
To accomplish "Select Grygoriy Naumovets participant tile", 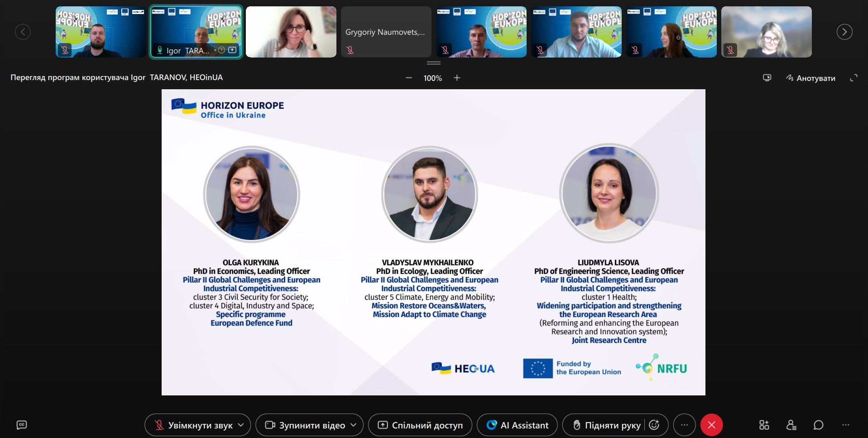I will click(x=386, y=32).
